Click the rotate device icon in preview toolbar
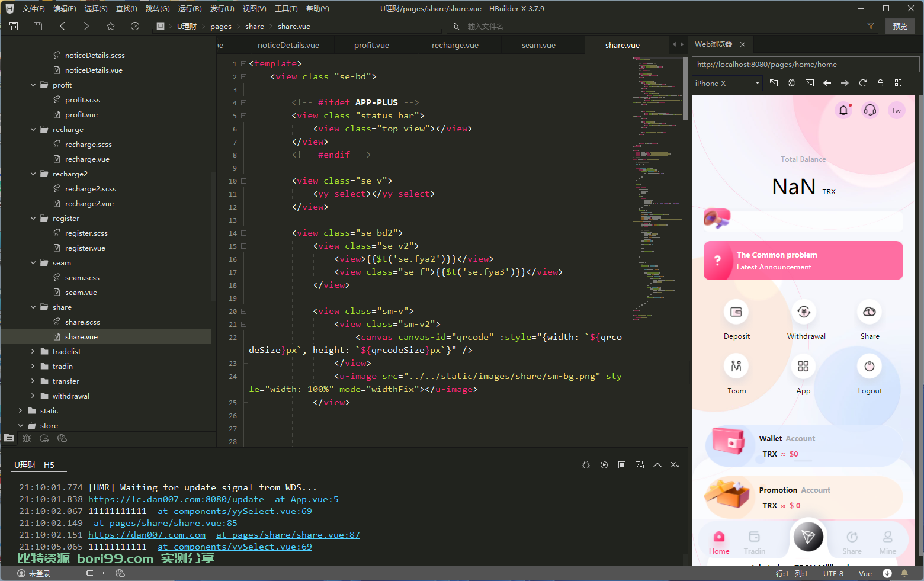The height and width of the screenshot is (581, 924). tap(774, 83)
